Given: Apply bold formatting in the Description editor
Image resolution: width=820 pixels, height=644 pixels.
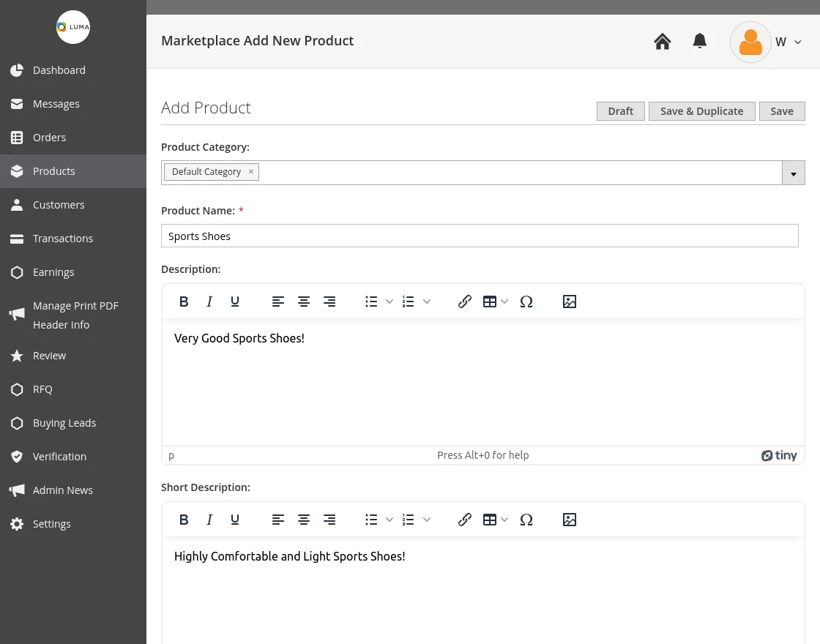Looking at the screenshot, I should [x=184, y=301].
